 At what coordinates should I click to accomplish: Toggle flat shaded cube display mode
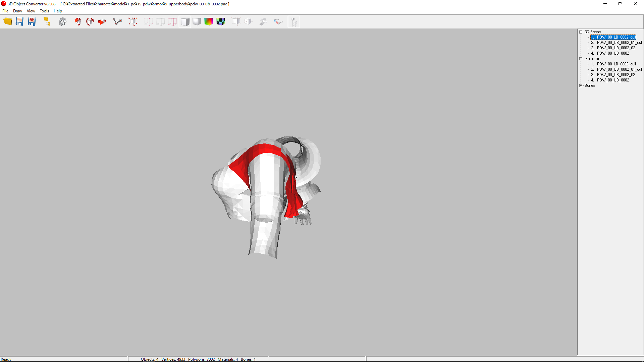click(x=185, y=22)
